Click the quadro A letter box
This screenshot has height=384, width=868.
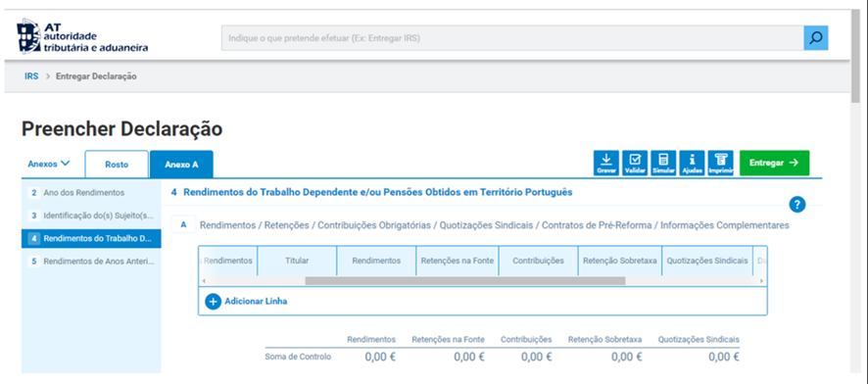(183, 224)
